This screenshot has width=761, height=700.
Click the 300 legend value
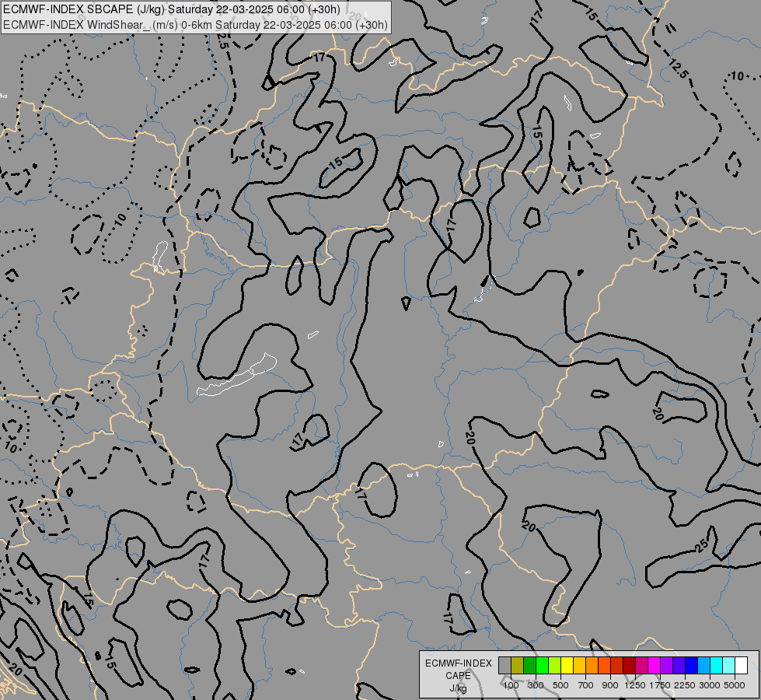pos(536,685)
